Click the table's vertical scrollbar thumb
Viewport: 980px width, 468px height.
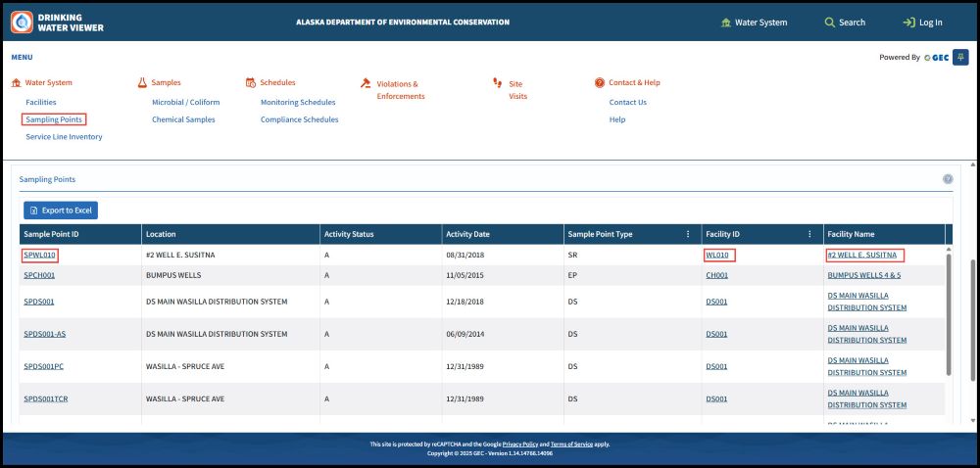click(x=947, y=311)
